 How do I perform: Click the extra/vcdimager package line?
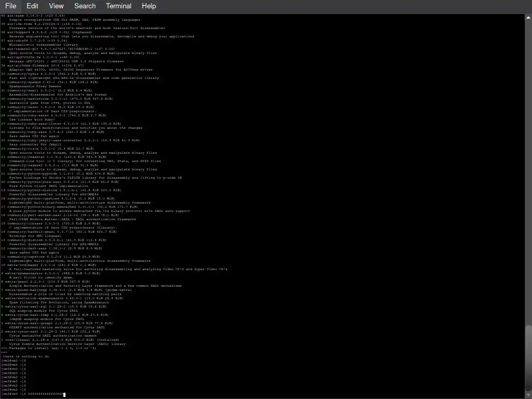tap(48, 265)
